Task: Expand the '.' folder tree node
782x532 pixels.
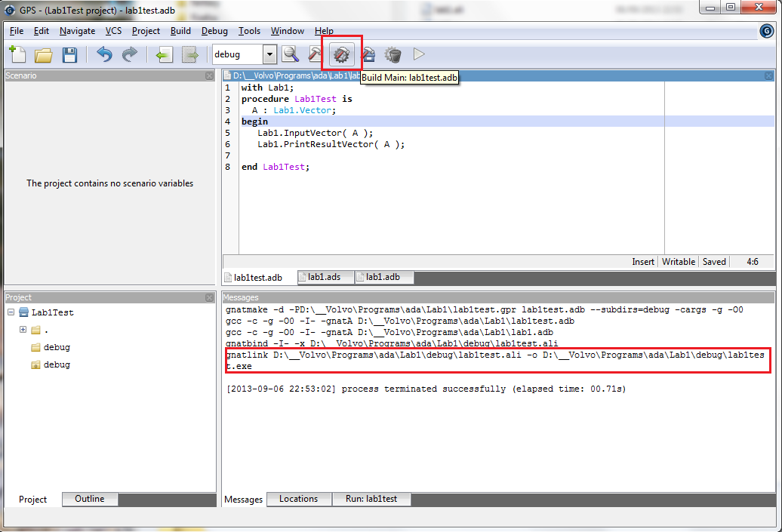Action: tap(23, 330)
